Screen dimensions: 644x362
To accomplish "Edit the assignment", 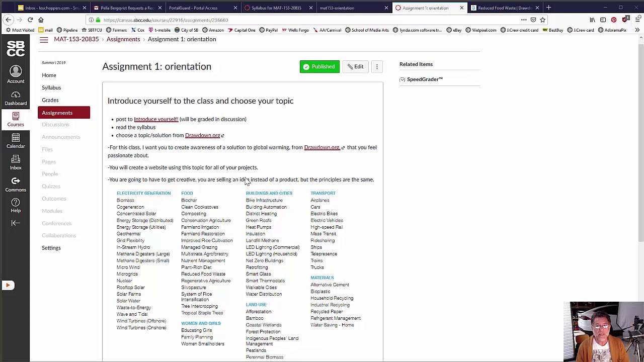I will (355, 66).
